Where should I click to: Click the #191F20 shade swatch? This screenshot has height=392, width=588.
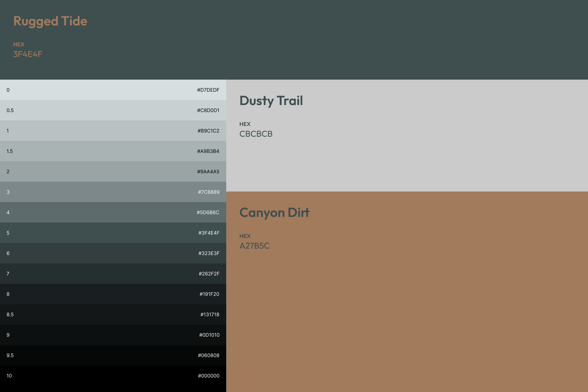[113, 294]
